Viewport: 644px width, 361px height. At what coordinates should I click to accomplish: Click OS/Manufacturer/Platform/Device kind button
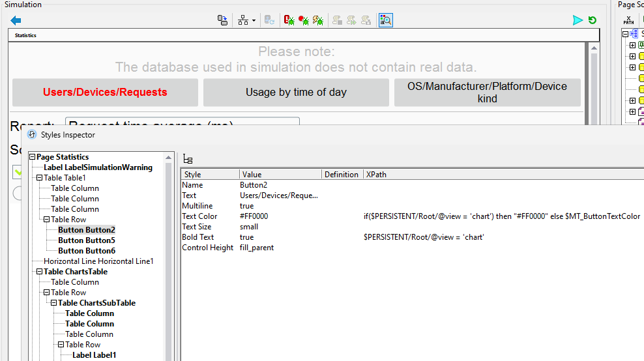pyautogui.click(x=487, y=93)
